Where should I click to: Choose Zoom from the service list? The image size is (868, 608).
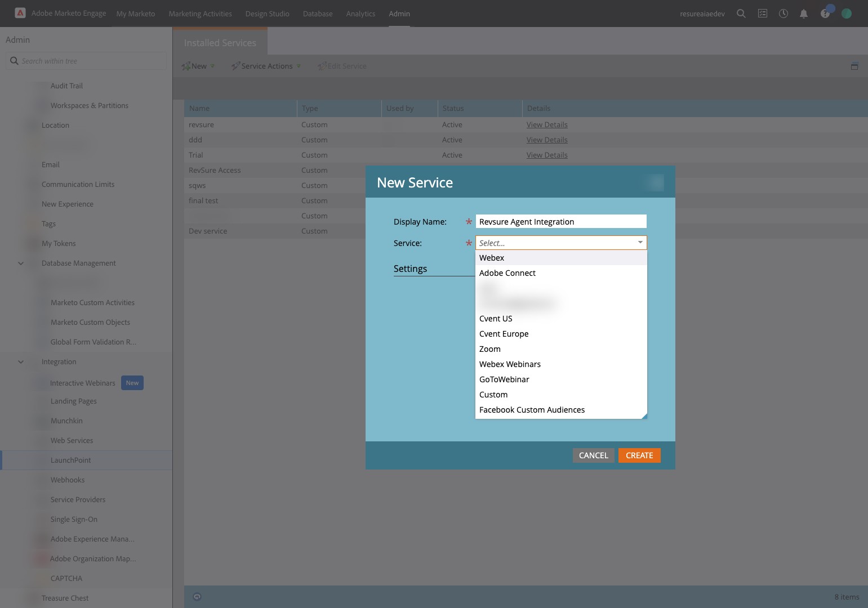coord(561,349)
